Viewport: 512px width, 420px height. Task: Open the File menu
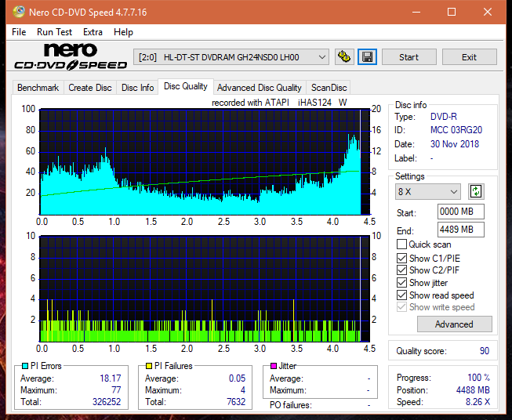point(19,32)
